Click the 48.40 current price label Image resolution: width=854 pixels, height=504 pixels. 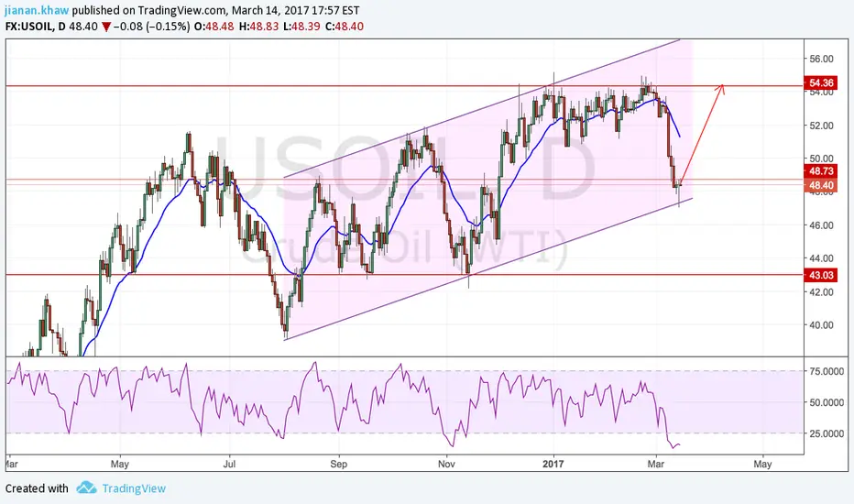click(x=821, y=186)
